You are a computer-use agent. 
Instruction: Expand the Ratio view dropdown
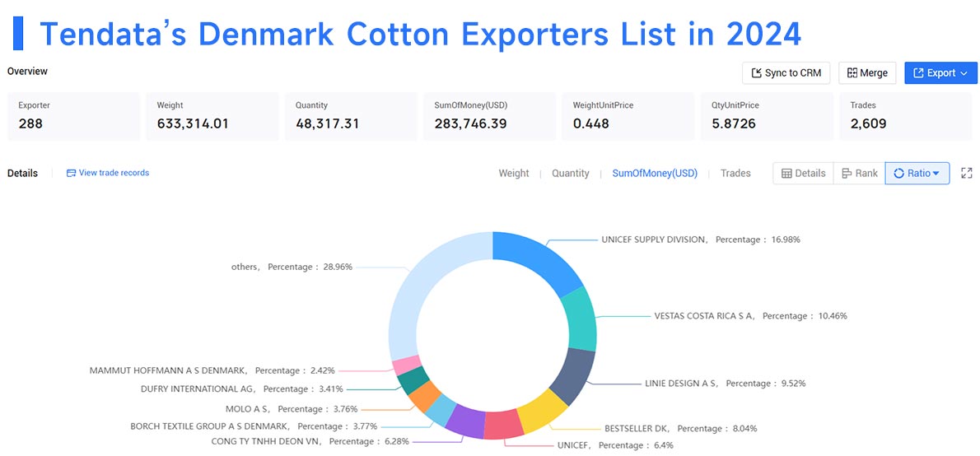917,174
